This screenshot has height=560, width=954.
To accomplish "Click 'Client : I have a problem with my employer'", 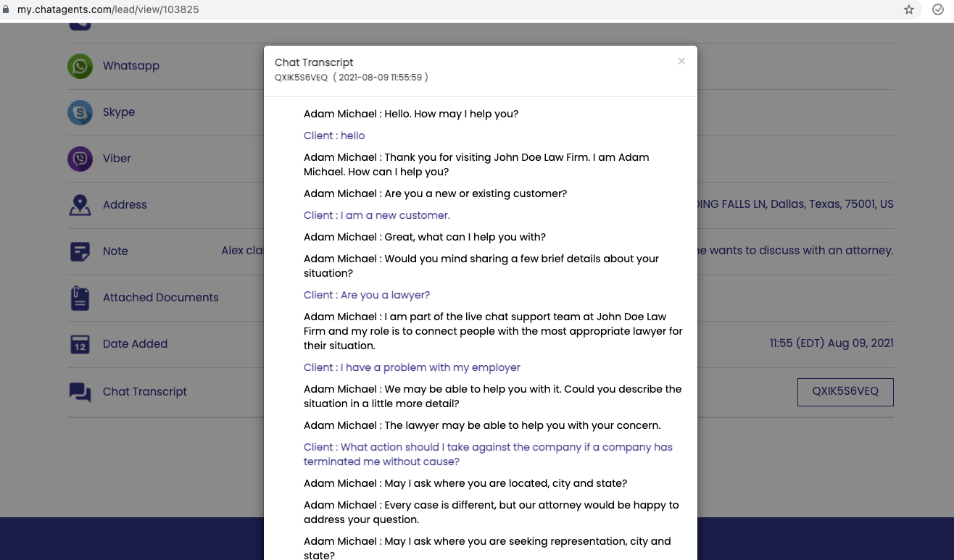I will click(x=412, y=367).
